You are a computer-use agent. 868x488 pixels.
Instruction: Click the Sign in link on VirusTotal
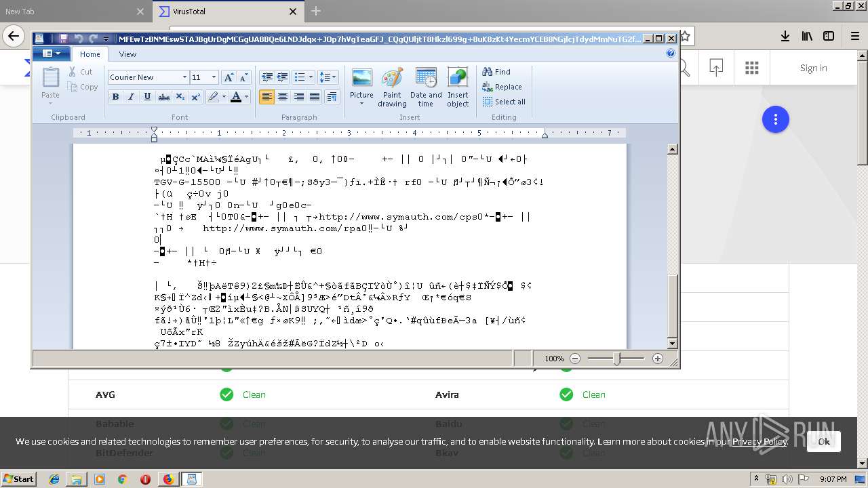[813, 68]
